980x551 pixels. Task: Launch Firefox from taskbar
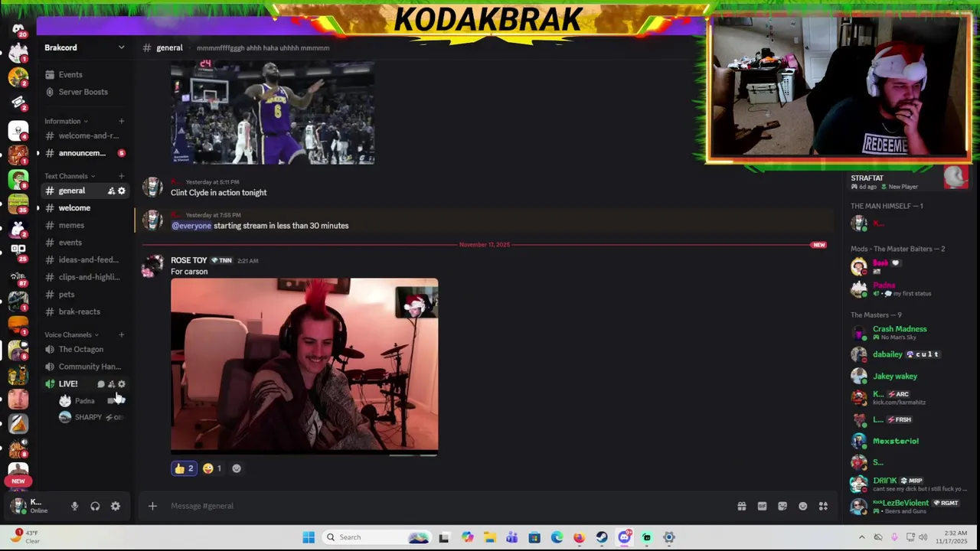[x=579, y=537]
